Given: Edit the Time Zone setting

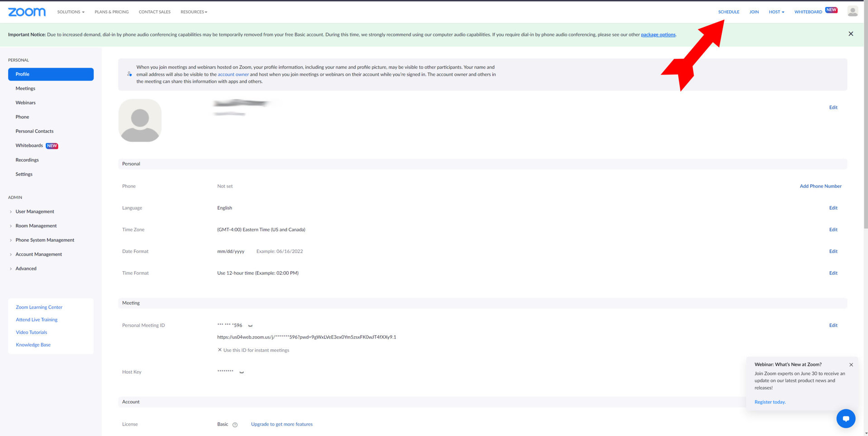Looking at the screenshot, I should (x=833, y=230).
